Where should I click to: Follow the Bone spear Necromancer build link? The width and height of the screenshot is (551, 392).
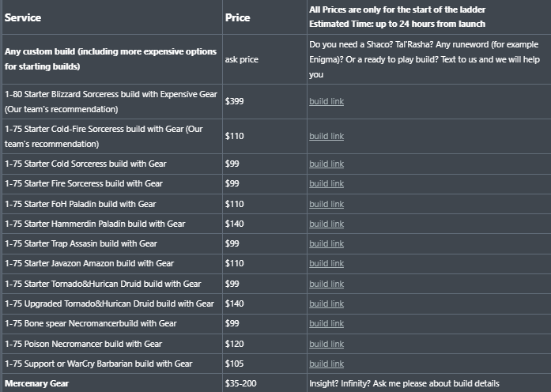pos(326,323)
